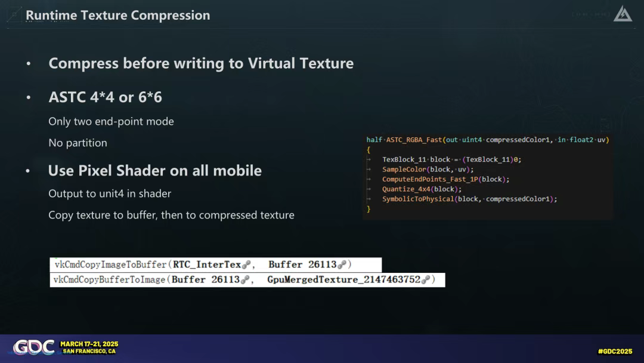Click the SampleColor(block, uv) code line
The width and height of the screenshot is (644, 363).
coord(428,170)
